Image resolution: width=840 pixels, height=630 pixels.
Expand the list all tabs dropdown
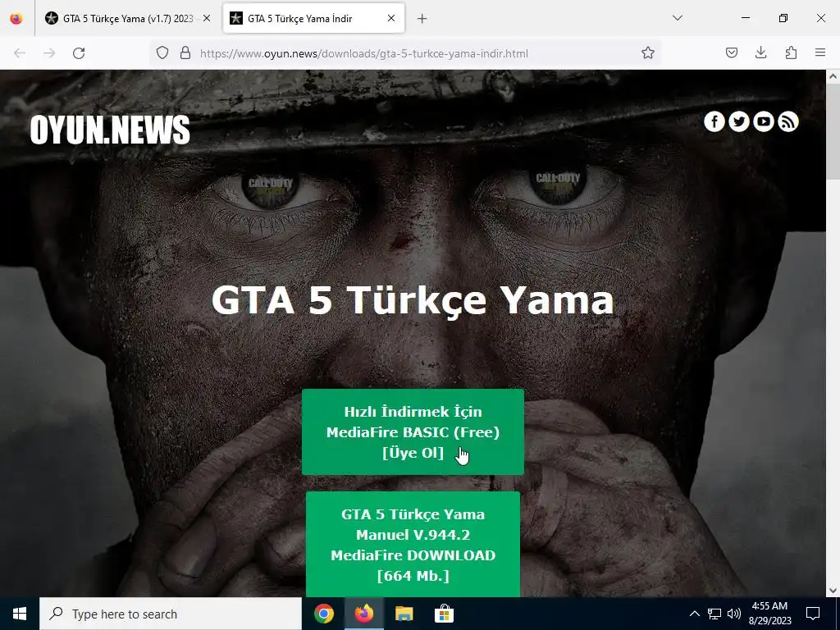point(677,18)
